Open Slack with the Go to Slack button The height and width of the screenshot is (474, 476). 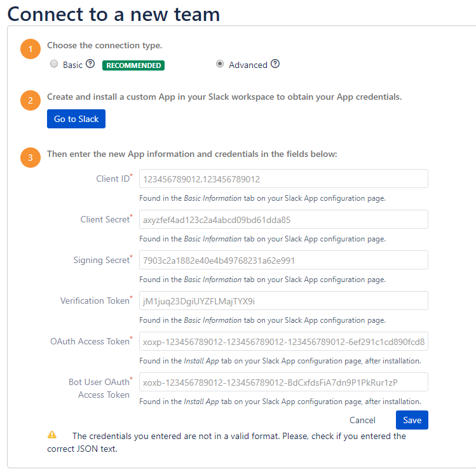76,119
